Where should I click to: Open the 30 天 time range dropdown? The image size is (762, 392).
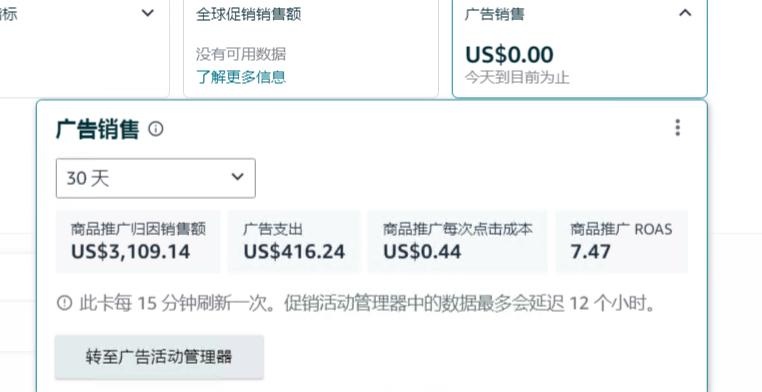[156, 178]
